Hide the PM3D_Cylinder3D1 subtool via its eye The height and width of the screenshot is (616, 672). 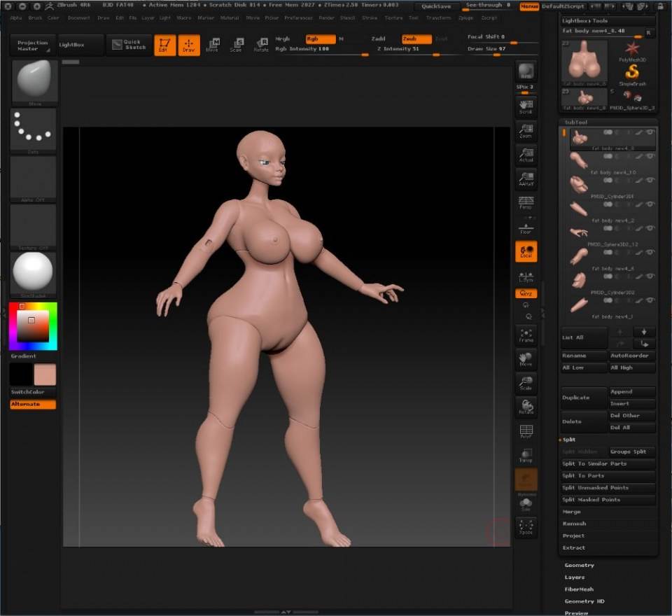coord(650,180)
